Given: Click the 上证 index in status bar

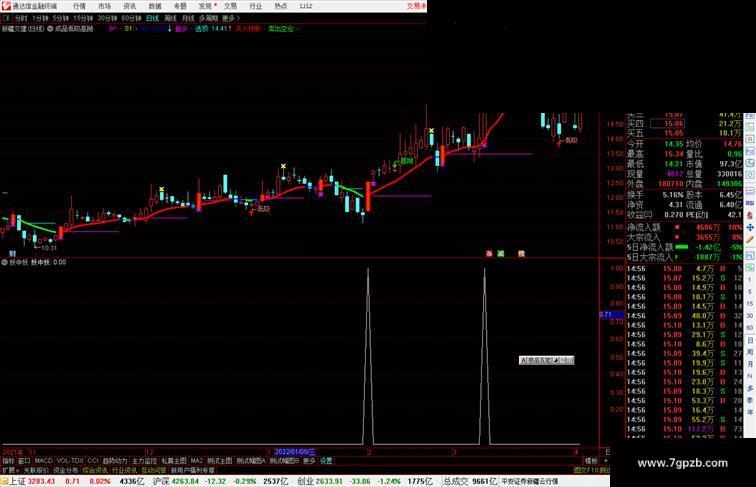Looking at the screenshot, I should (x=17, y=481).
